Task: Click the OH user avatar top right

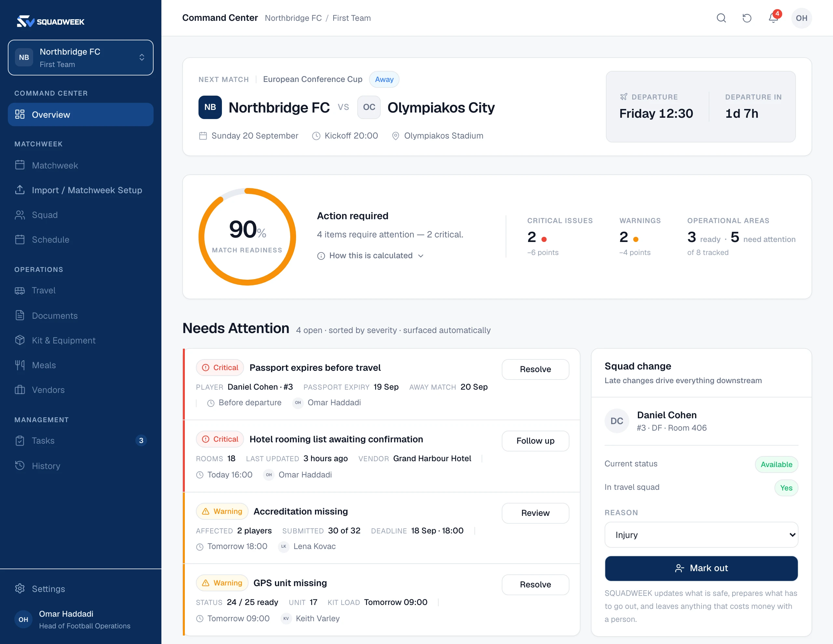Action: [x=801, y=18]
